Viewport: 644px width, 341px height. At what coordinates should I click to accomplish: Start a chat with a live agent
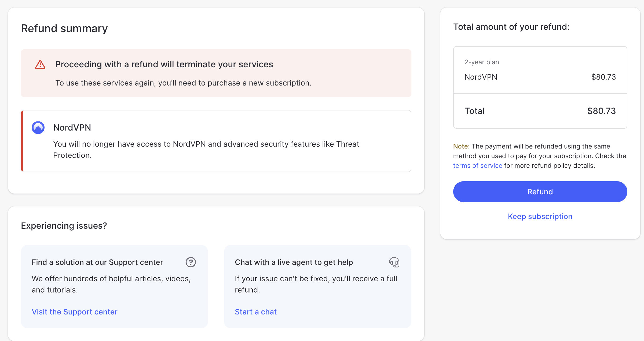255,312
